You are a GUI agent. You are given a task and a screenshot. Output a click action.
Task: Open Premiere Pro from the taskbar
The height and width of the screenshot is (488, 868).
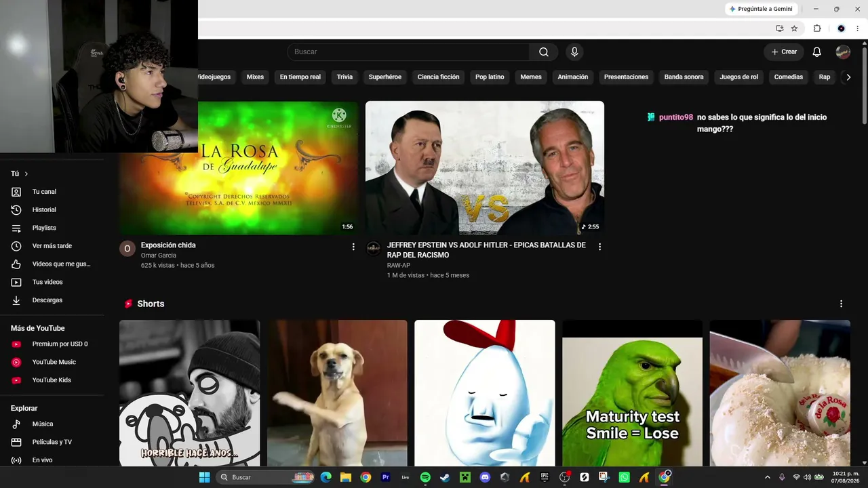pyautogui.click(x=386, y=477)
